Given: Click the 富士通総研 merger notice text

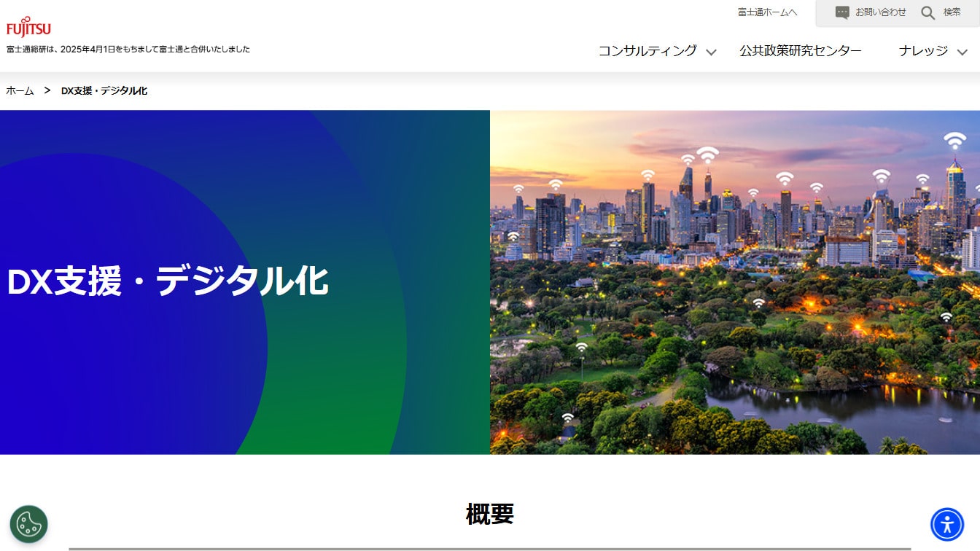Looking at the screenshot, I should coord(128,50).
